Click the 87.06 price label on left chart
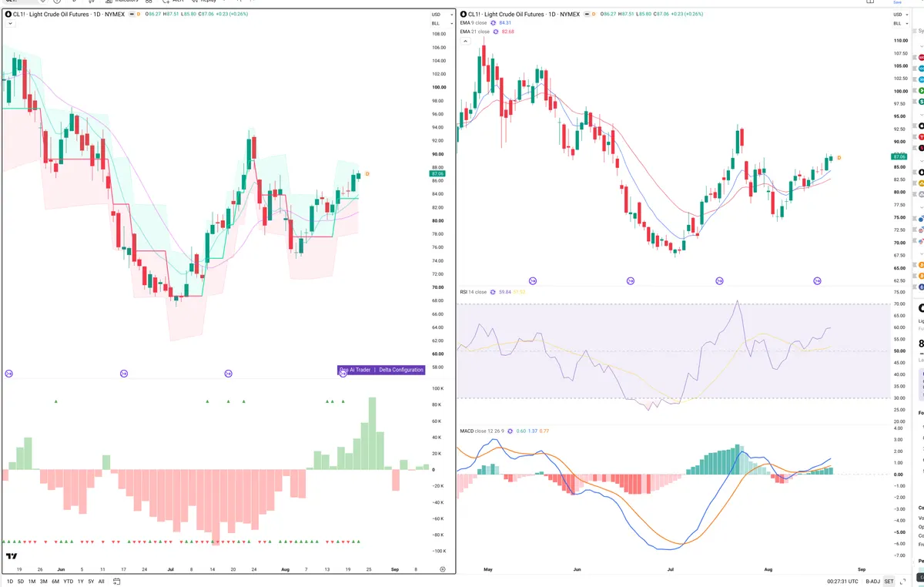This screenshot has width=924, height=587. (x=436, y=174)
